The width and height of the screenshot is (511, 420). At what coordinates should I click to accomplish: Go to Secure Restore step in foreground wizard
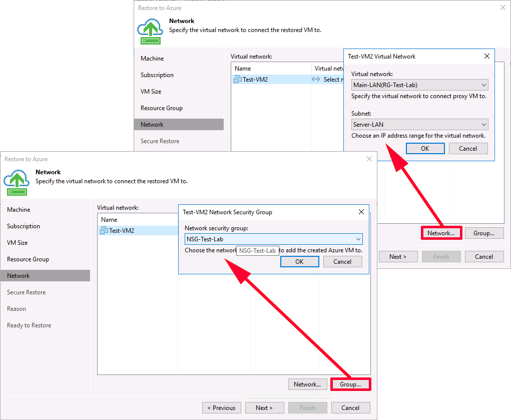pyautogui.click(x=26, y=292)
